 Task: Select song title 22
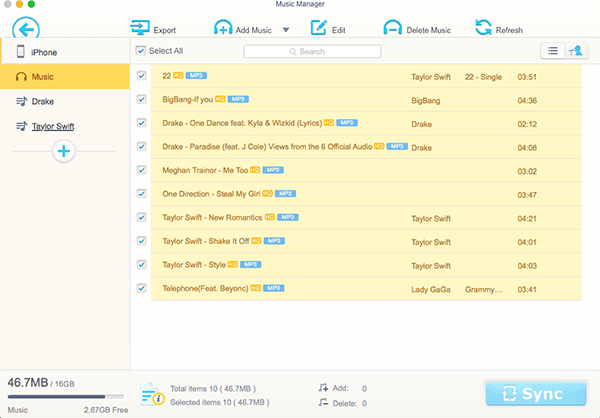(x=166, y=76)
